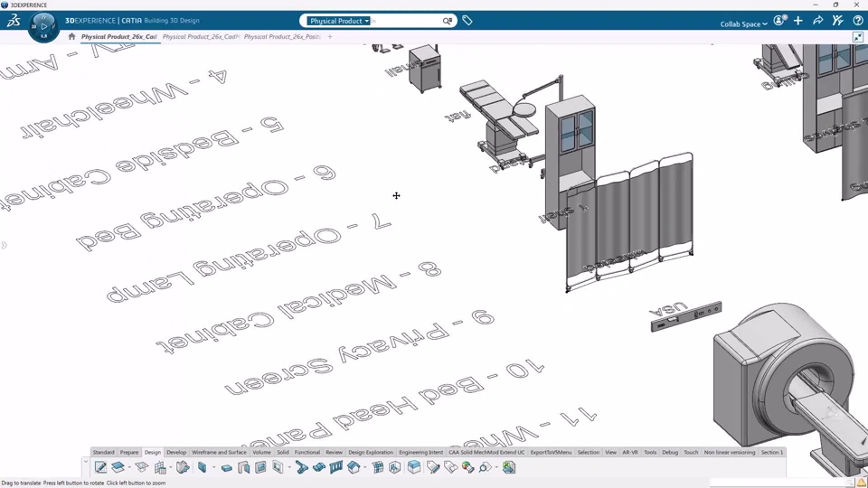Click the tag icon next to search
The height and width of the screenshot is (488, 868).
(467, 21)
